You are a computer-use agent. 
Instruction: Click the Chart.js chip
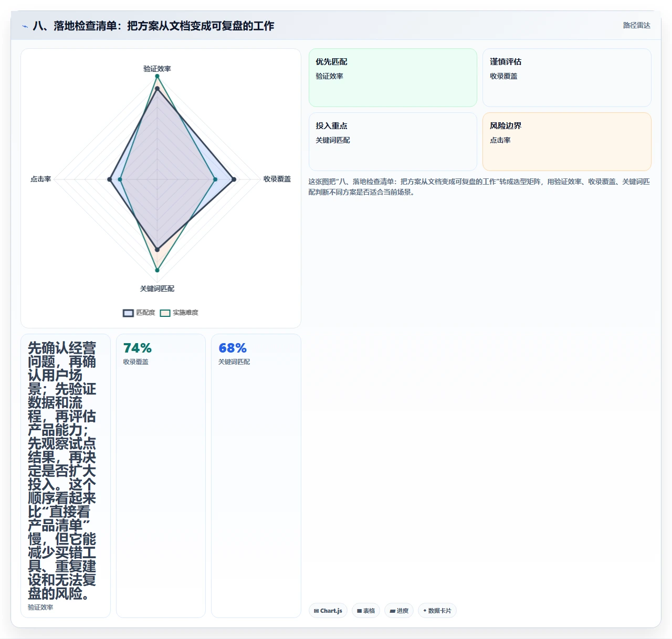(328, 611)
